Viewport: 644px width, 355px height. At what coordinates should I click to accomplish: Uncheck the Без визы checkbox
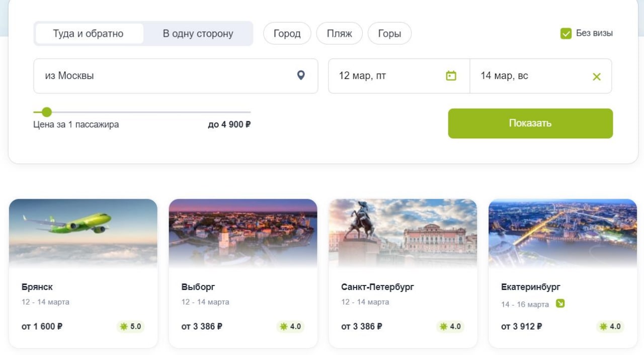pos(566,34)
